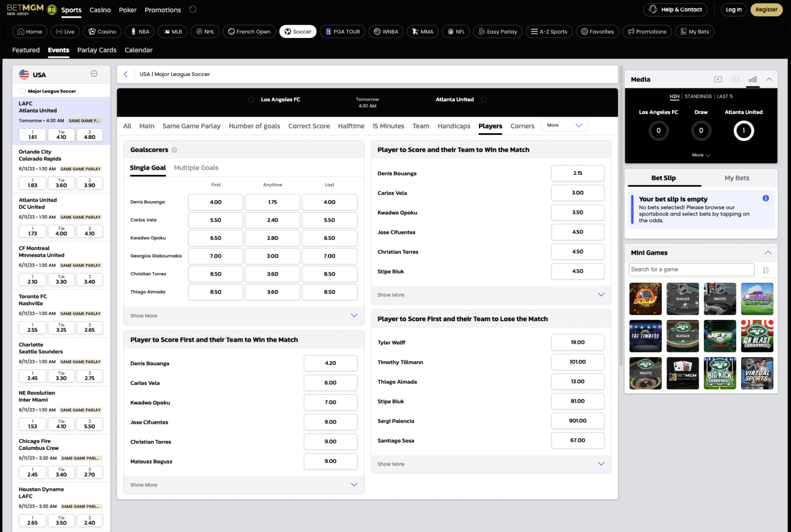
Task: Open the MLB sport pill
Action: tap(173, 31)
